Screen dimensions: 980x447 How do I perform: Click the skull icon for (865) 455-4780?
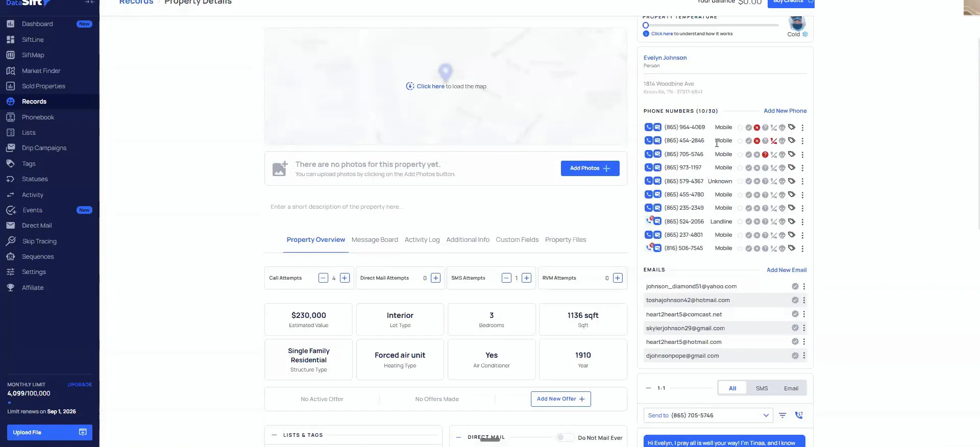tap(782, 195)
